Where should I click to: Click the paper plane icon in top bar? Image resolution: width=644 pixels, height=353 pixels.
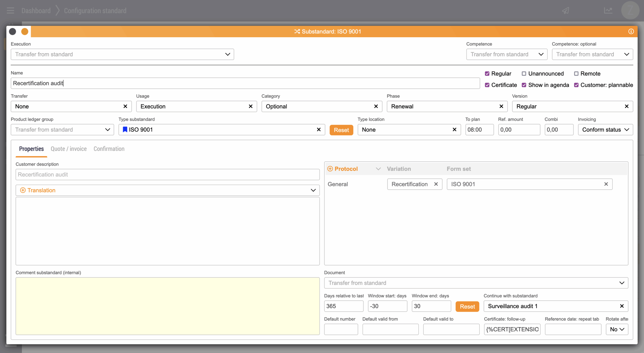(566, 11)
